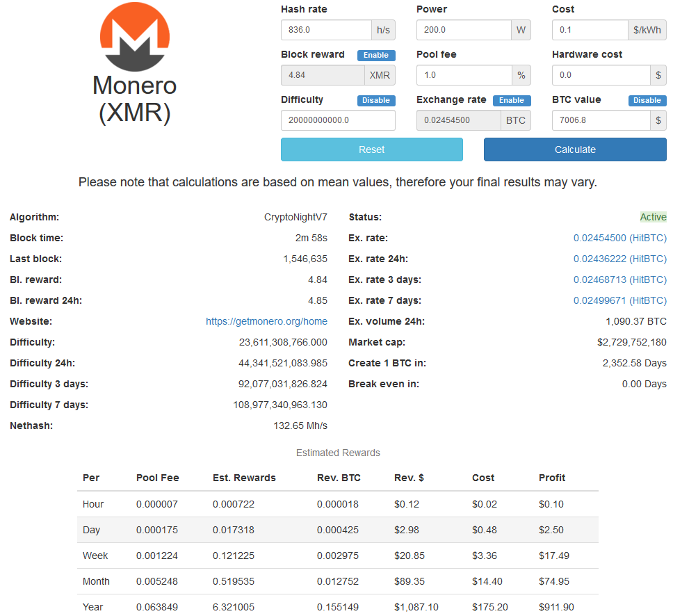The image size is (673, 616).
Task: Focus the Hash rate input
Action: pos(326,30)
